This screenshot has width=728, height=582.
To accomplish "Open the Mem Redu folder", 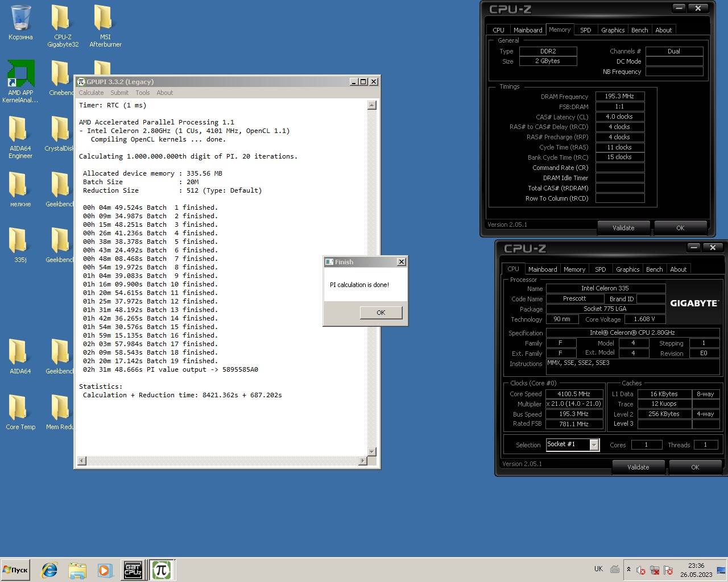I will click(60, 412).
